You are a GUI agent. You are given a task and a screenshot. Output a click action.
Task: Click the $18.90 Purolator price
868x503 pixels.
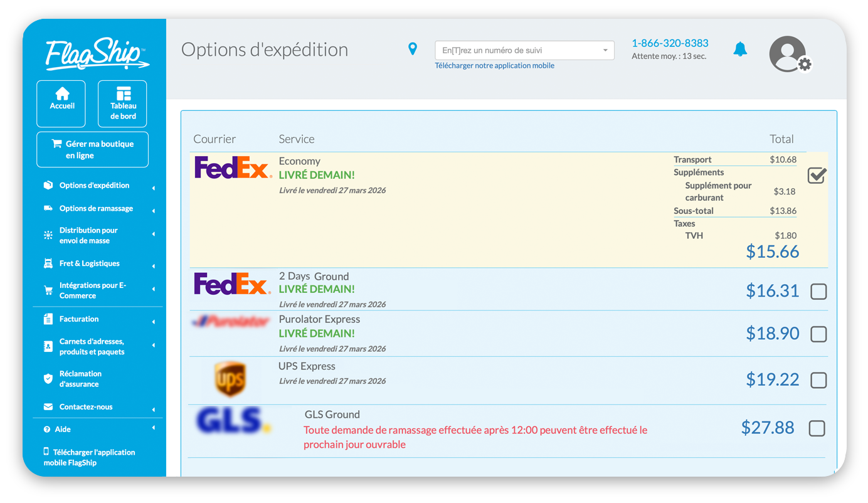point(773,333)
